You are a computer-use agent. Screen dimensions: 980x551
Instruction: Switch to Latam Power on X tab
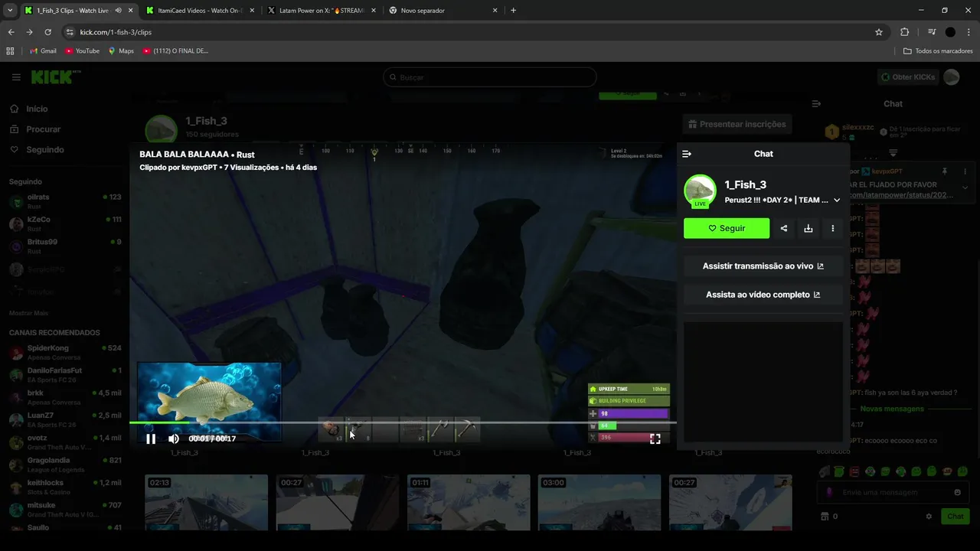(320, 11)
